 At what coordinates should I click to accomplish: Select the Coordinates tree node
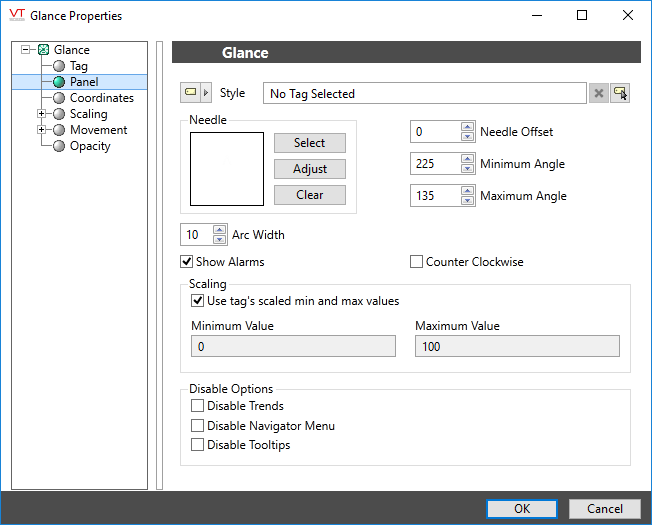pos(101,98)
